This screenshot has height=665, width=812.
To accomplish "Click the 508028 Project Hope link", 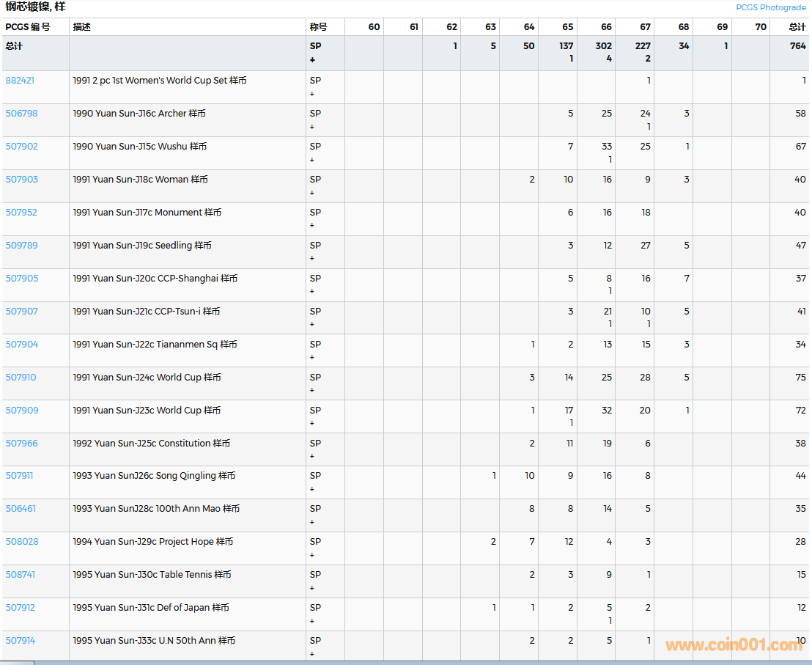I will (x=21, y=542).
